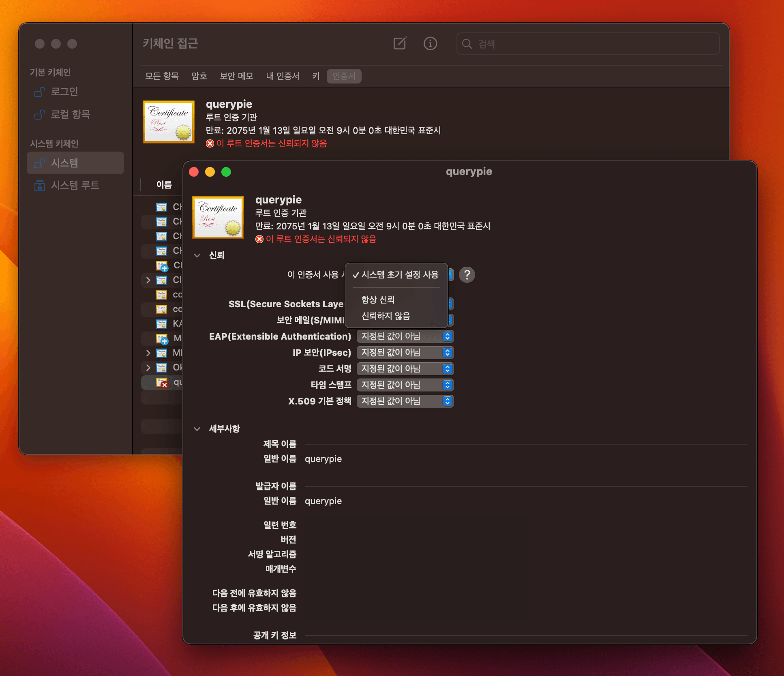
Task: Click the querypie certificate thumbnail in detail window
Action: click(x=218, y=218)
